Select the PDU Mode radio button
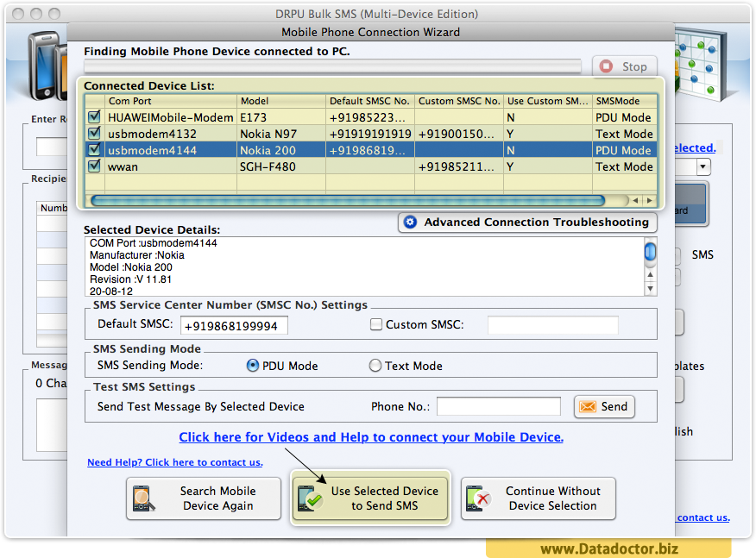The height and width of the screenshot is (558, 756). pyautogui.click(x=253, y=366)
